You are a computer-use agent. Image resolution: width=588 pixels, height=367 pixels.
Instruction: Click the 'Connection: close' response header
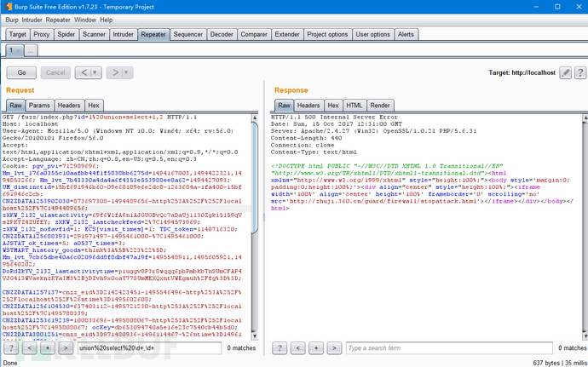pos(303,145)
